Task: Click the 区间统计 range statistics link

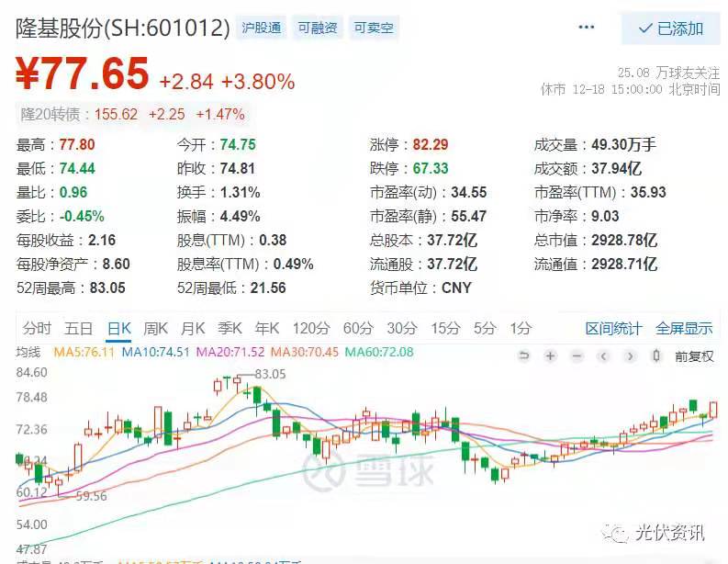Action: [x=614, y=328]
